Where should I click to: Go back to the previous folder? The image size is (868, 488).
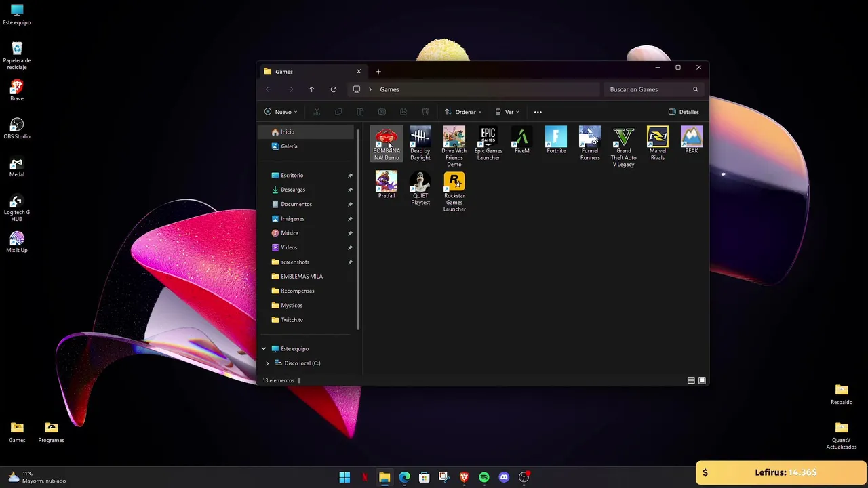[x=269, y=89]
